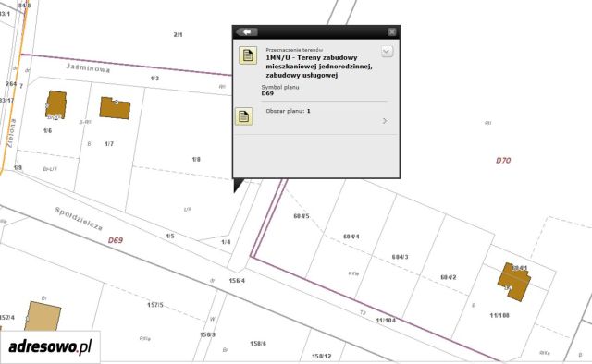This screenshot has height=364, width=592.
Task: Click the Jaśminowa street label
Action: click(88, 67)
